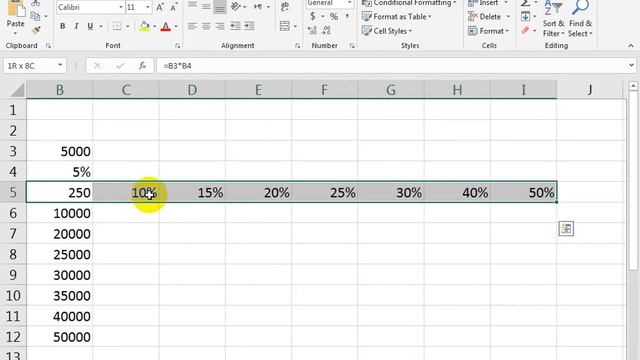Open the Alignment group dialog launcher

pyautogui.click(x=297, y=46)
